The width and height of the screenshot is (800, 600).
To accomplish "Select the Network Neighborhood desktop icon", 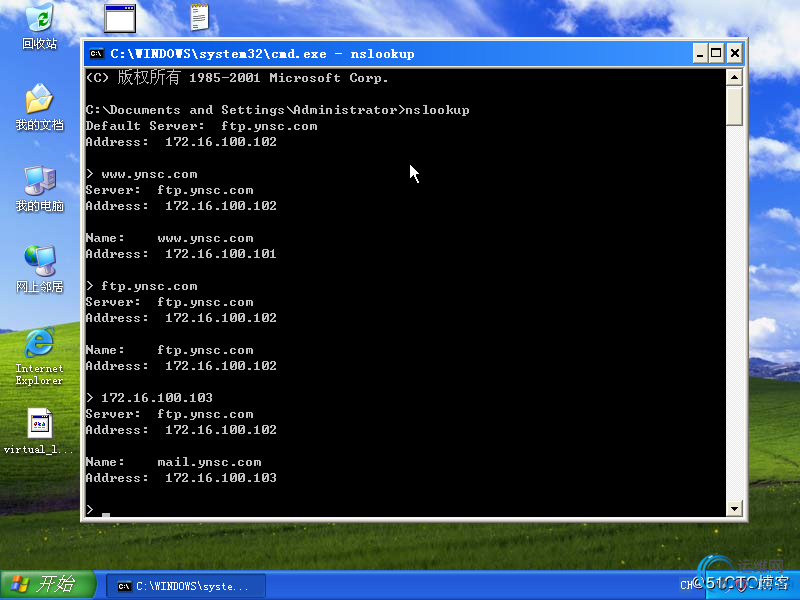I will click(39, 269).
